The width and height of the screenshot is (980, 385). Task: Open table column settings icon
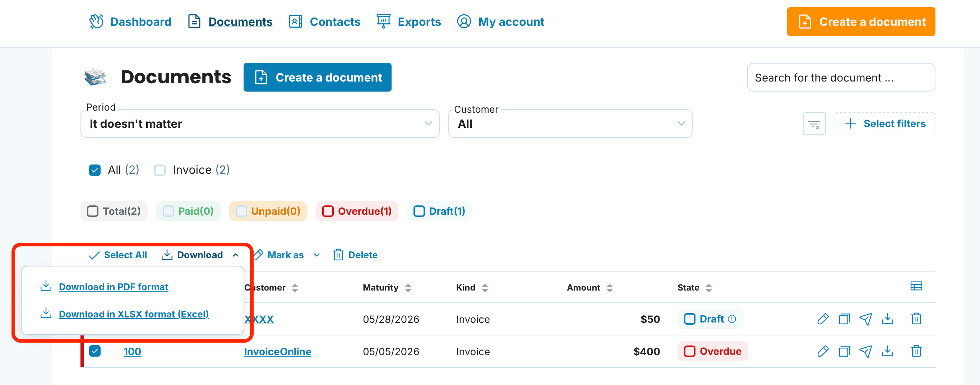pos(916,286)
